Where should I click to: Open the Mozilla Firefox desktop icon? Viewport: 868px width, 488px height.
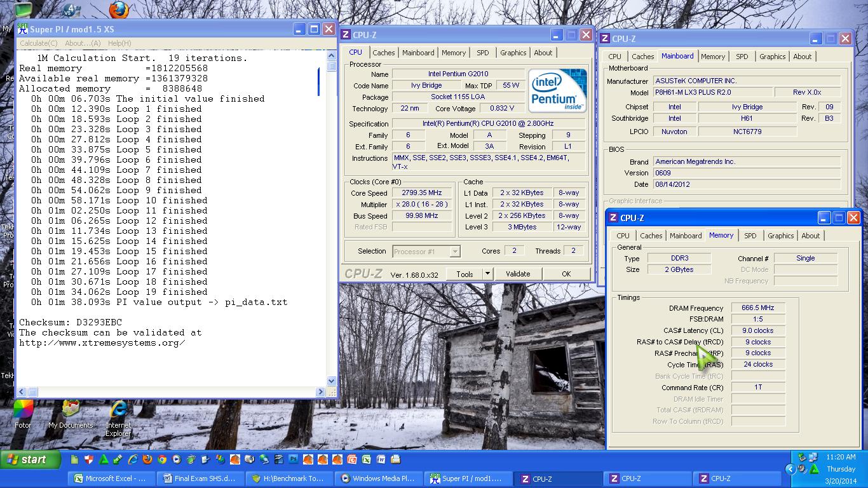[x=119, y=10]
